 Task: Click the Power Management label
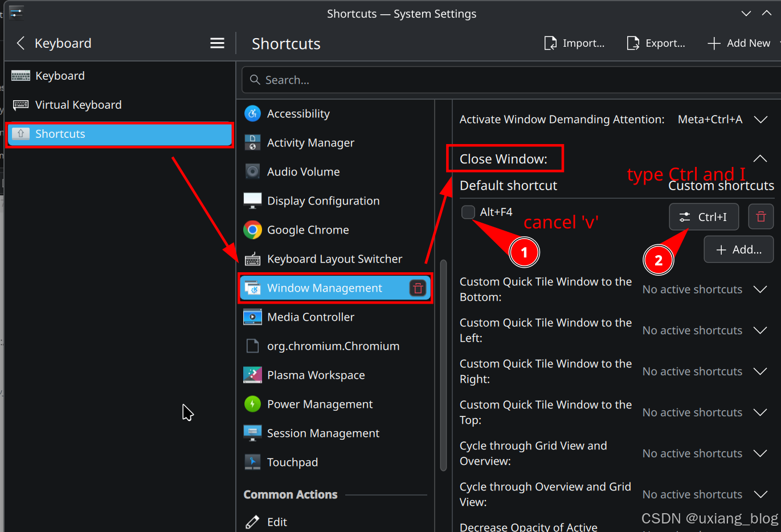pyautogui.click(x=320, y=404)
